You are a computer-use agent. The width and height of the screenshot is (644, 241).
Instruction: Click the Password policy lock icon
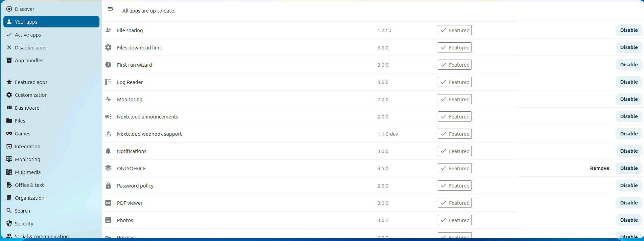(x=108, y=185)
